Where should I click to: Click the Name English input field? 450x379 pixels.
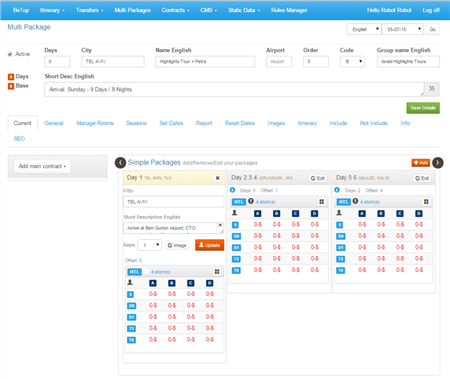205,62
